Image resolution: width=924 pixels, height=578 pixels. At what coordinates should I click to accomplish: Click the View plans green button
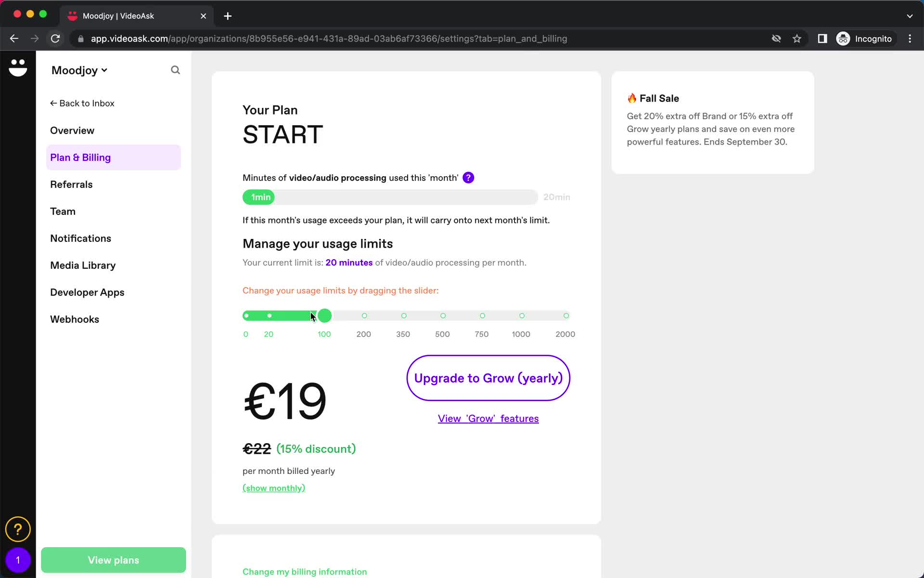(113, 559)
